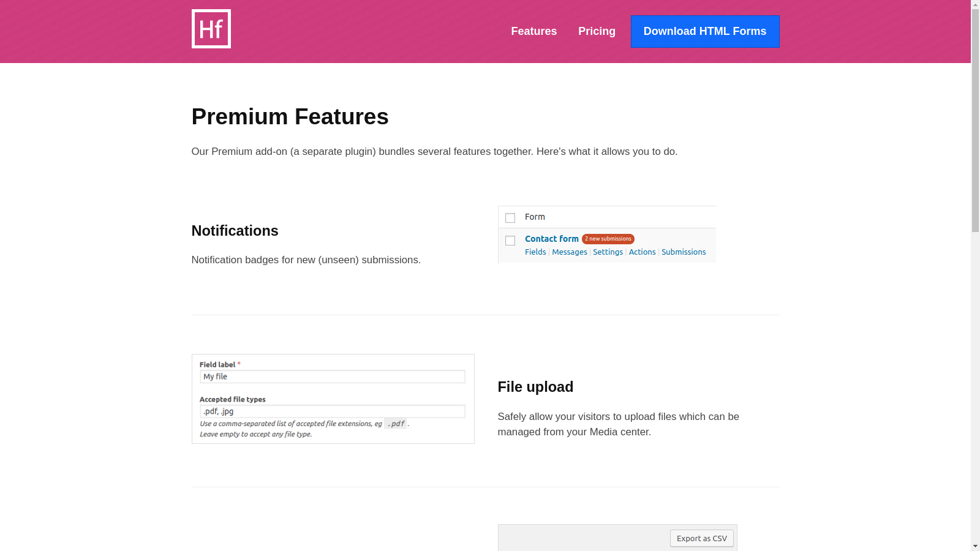Click inside the Field label input

[x=333, y=377]
